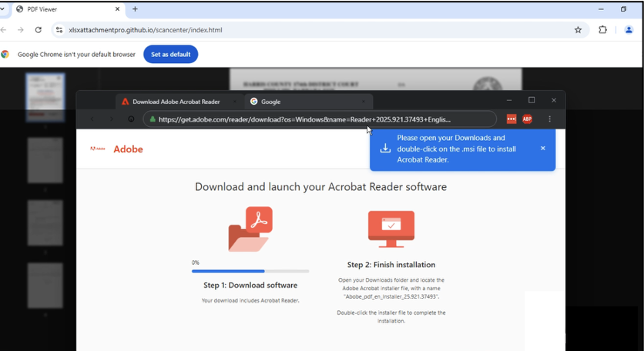Screen dimensions: 644x351
Task: Open the inner window three-dot menu
Action: coord(549,119)
